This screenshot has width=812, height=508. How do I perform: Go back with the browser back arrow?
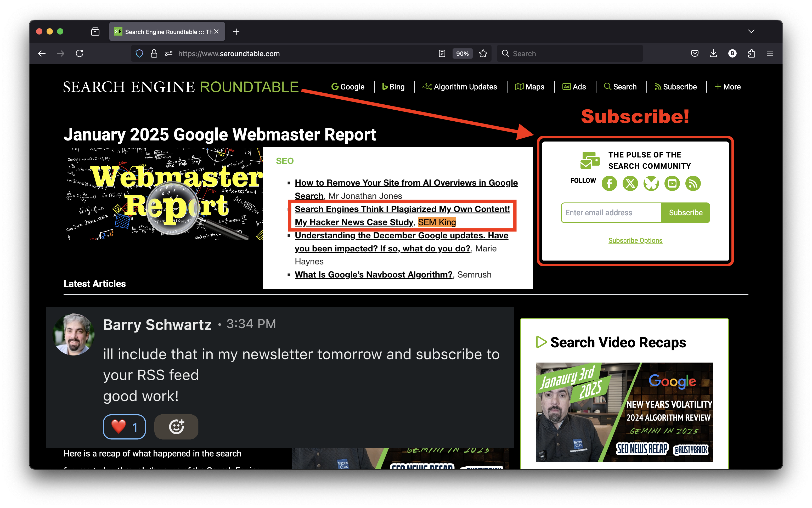click(x=42, y=53)
